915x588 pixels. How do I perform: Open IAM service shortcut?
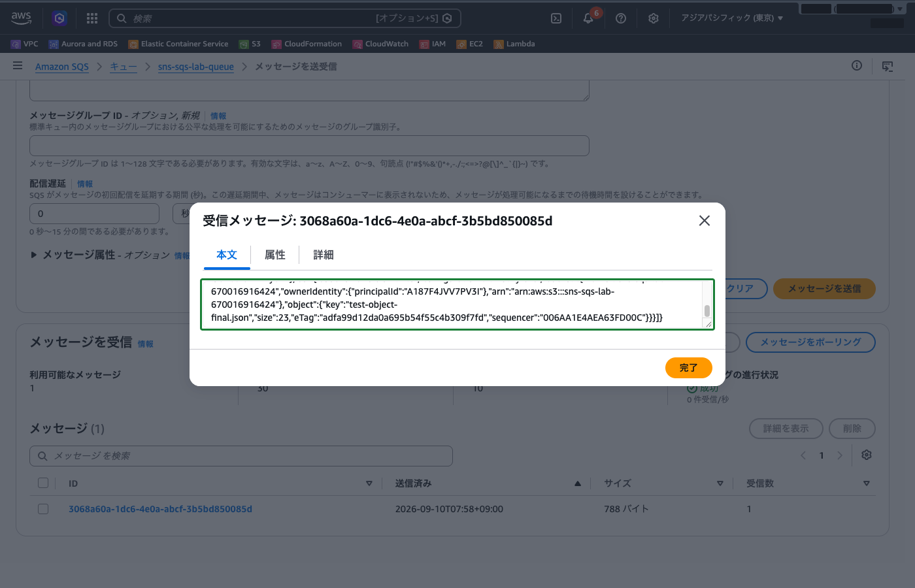coord(433,44)
